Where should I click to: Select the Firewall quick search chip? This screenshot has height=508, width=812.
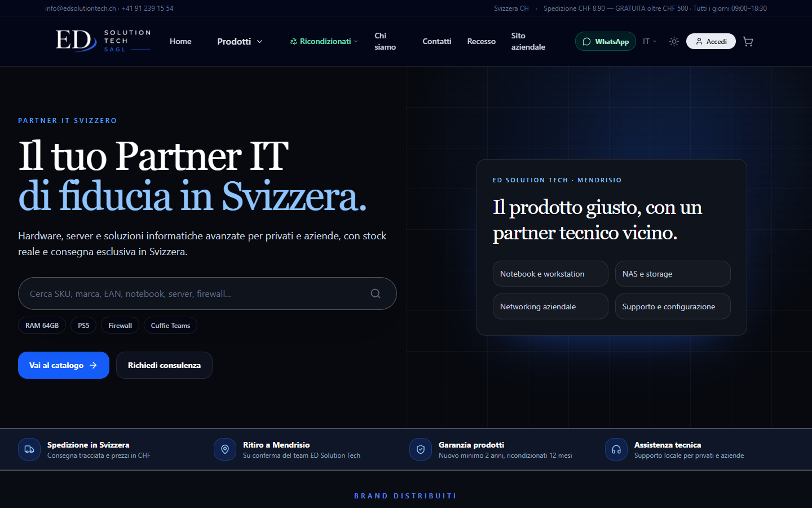120,326
